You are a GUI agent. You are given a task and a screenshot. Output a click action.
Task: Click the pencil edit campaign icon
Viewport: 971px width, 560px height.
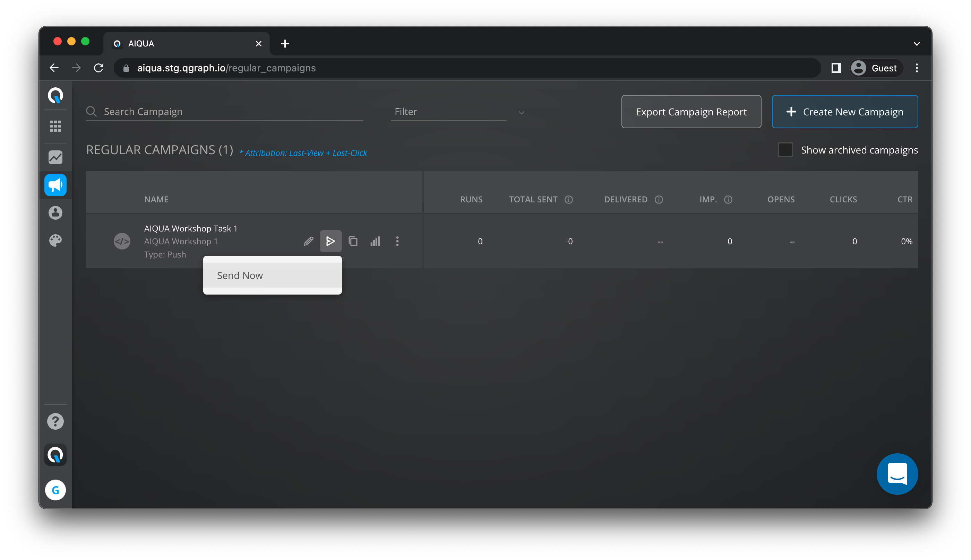click(308, 241)
